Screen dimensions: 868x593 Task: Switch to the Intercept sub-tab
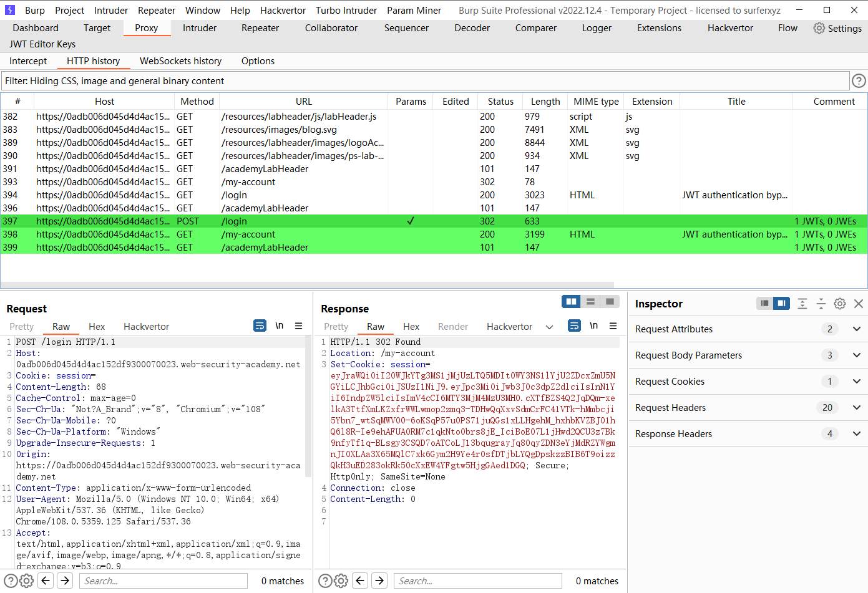[x=28, y=61]
